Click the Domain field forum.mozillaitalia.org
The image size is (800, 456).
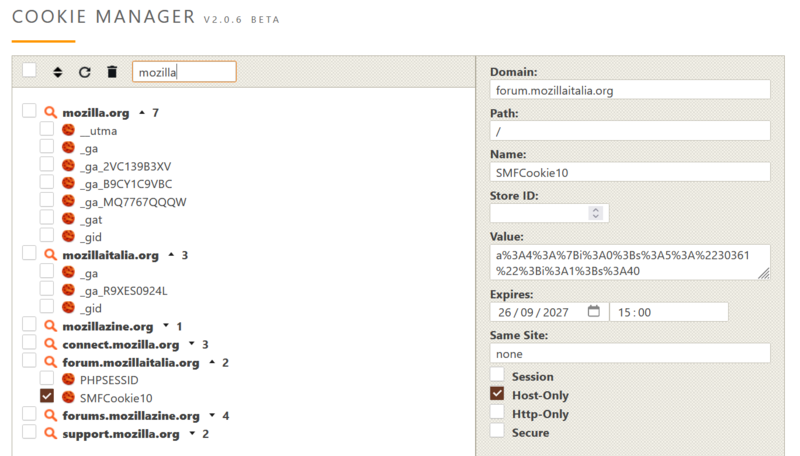click(630, 90)
